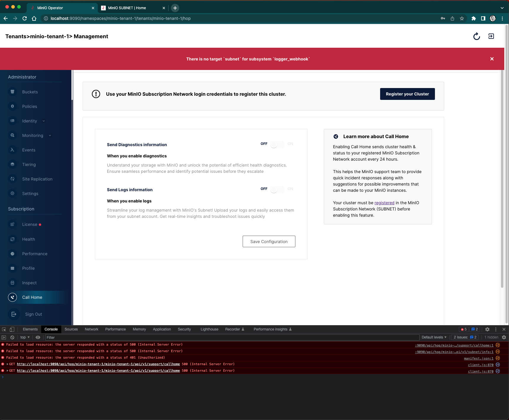Click the 2 Issues button in console

[x=465, y=337]
